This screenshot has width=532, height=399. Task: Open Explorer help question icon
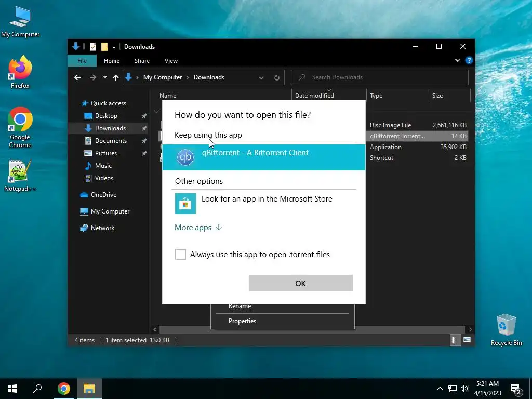(x=469, y=60)
